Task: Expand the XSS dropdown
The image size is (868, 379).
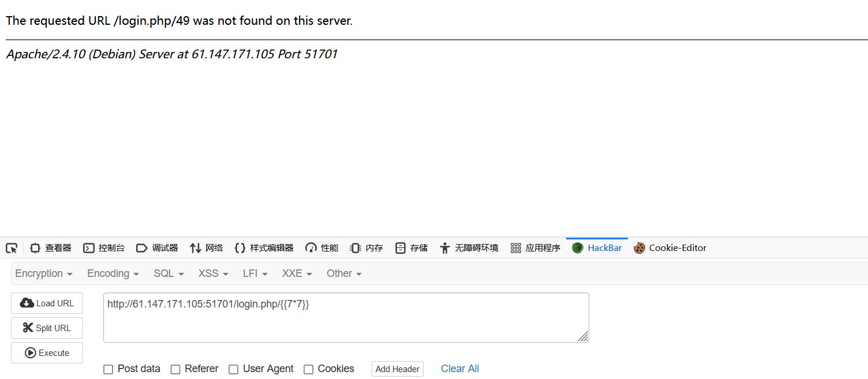Action: tap(214, 273)
